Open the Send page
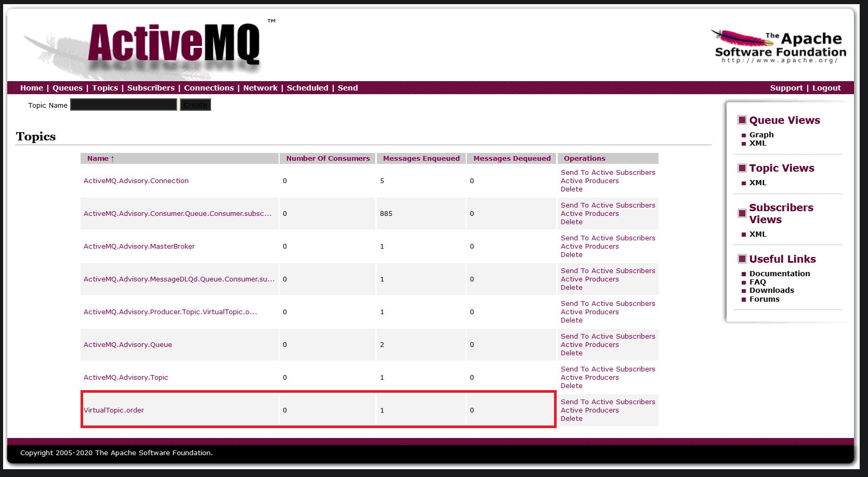The height and width of the screenshot is (477, 868). pyautogui.click(x=348, y=88)
